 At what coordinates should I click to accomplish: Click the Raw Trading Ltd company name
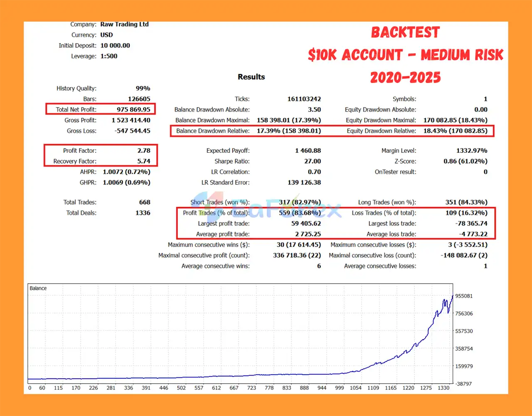point(124,24)
